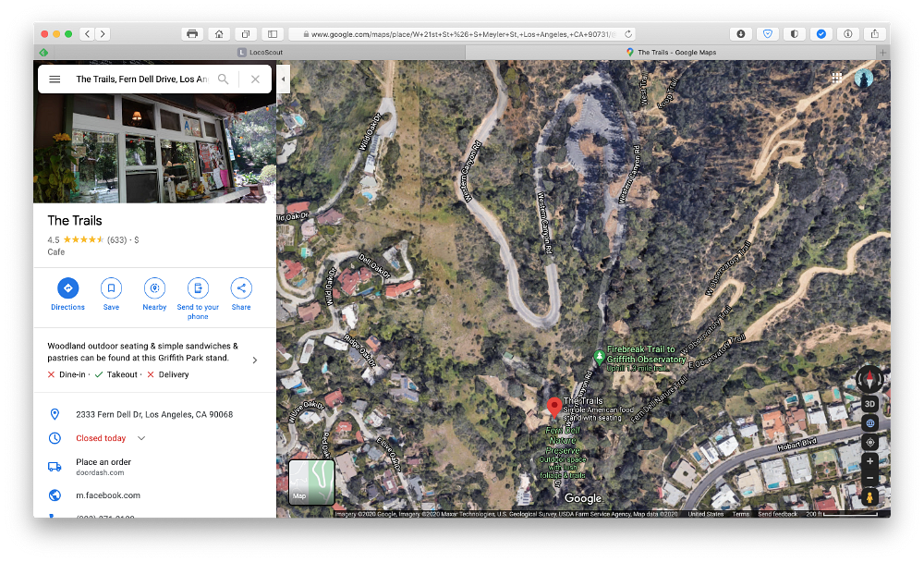Click Send feedback link
924x562 pixels.
777,514
